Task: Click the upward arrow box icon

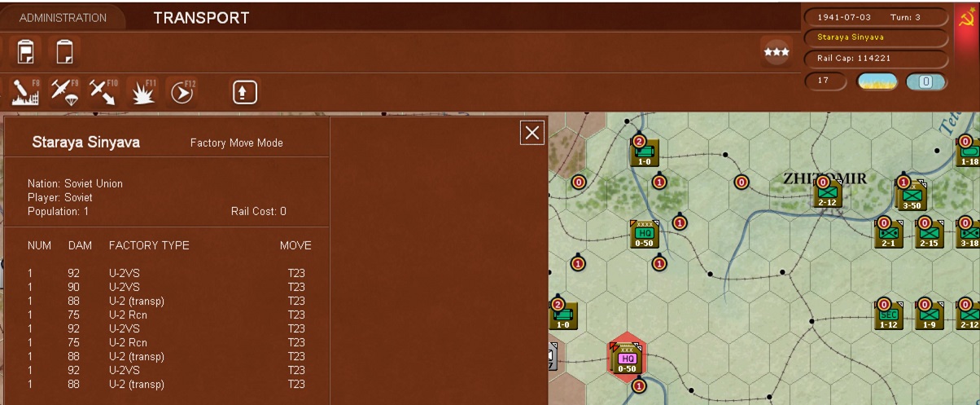Action: 244,92
